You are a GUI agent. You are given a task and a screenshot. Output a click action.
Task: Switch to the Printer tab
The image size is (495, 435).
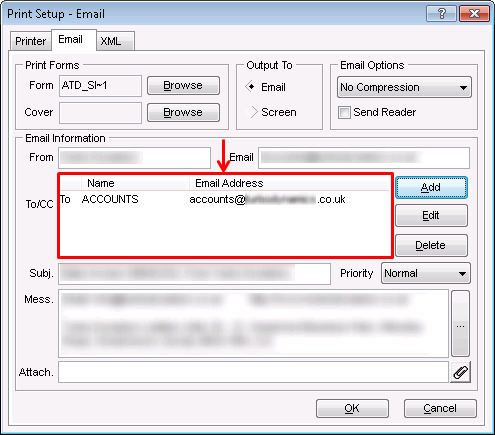point(31,41)
